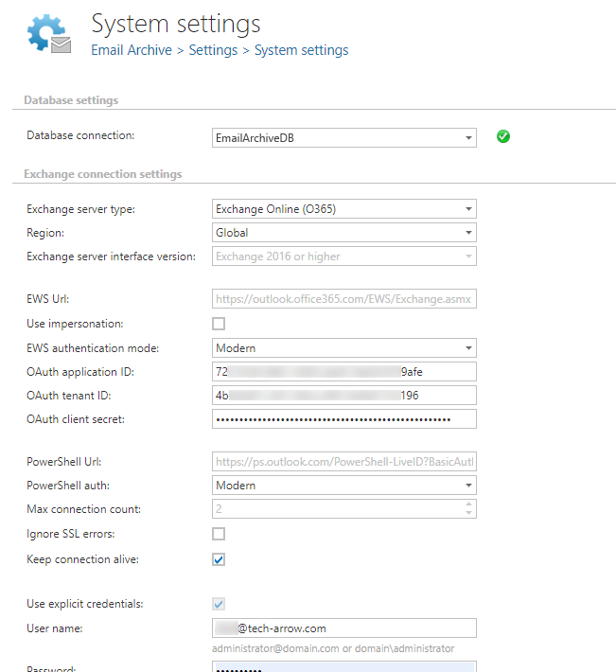Click the EWS Url text field
The height and width of the screenshot is (672, 616).
(x=345, y=300)
